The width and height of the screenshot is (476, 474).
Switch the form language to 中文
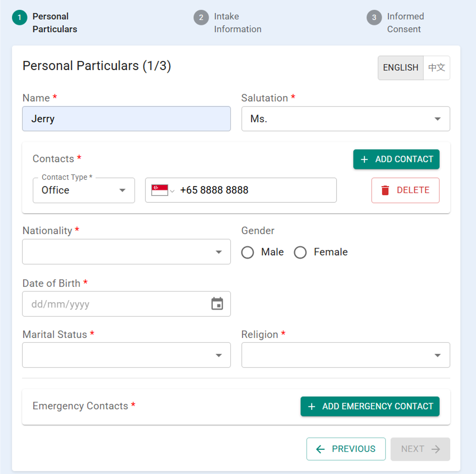pos(436,68)
